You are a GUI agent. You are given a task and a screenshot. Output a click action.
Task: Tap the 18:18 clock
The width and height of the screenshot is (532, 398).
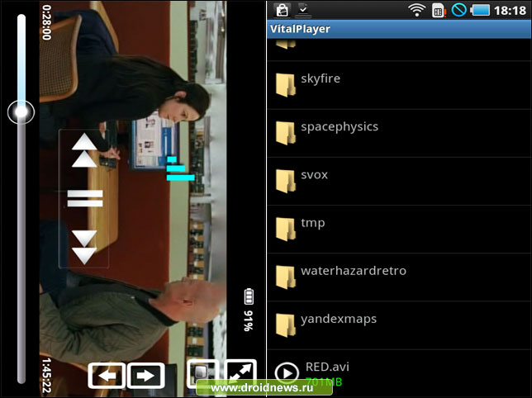pos(510,11)
